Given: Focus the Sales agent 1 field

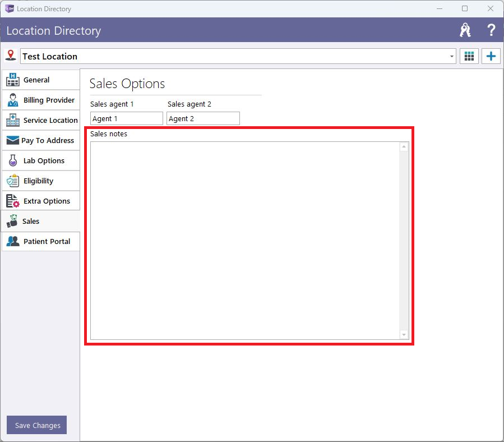Looking at the screenshot, I should (x=126, y=118).
